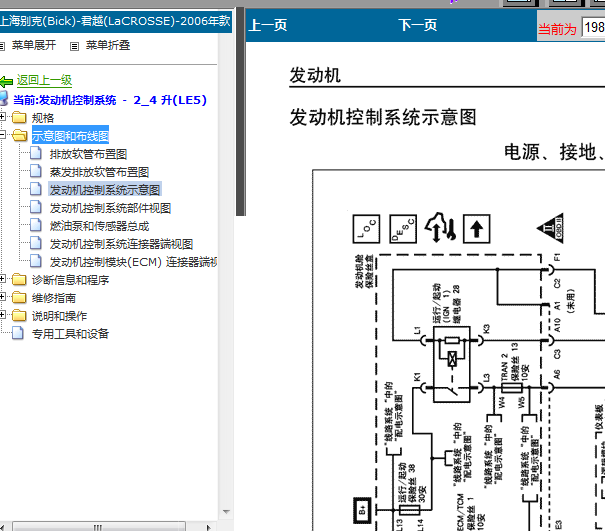Click the text 当前:发动机控制系统 - 2_4 升(LE5)
This screenshot has height=531, width=605.
(x=110, y=100)
